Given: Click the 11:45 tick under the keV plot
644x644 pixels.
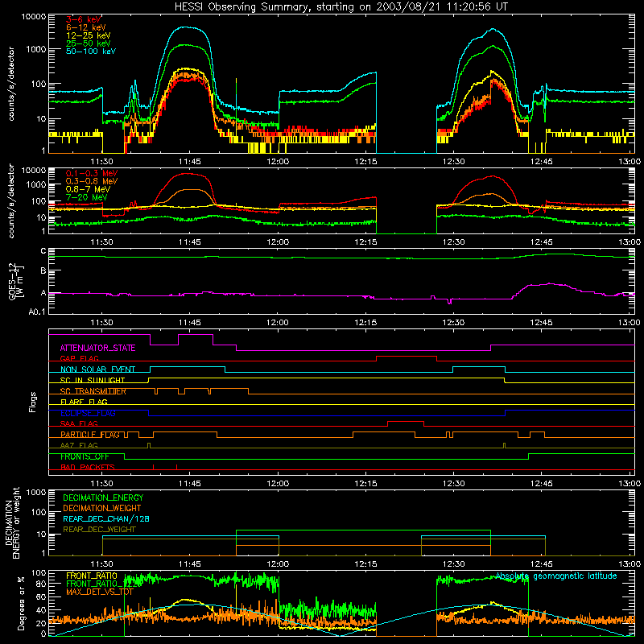Looking at the screenshot, I should tap(190, 162).
